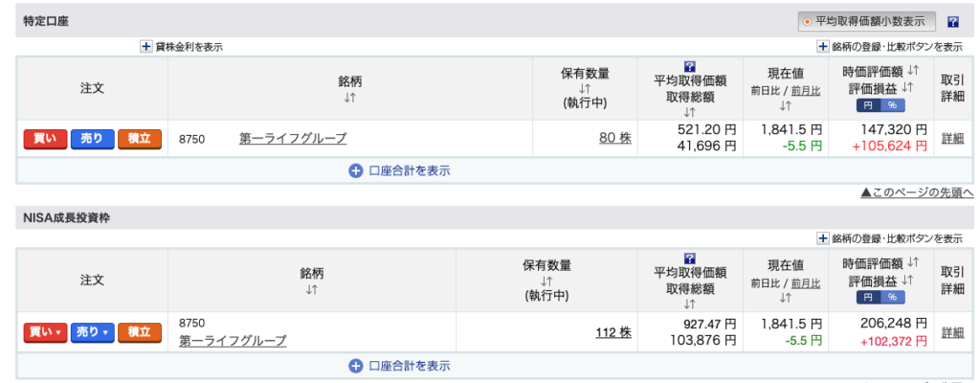
Task: Switch NISA 評価損益 display to 円
Action: click(869, 298)
